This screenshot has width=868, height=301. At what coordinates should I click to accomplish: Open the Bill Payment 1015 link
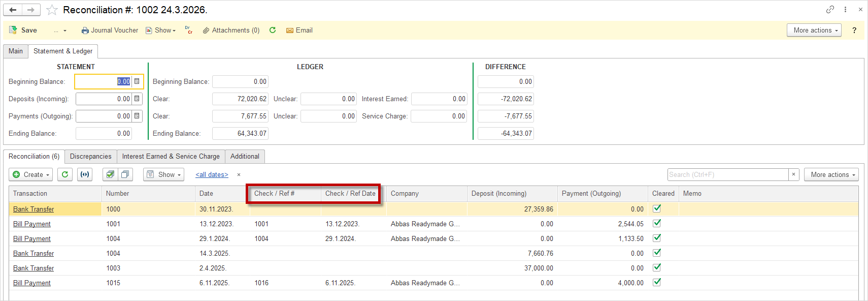[x=32, y=283]
